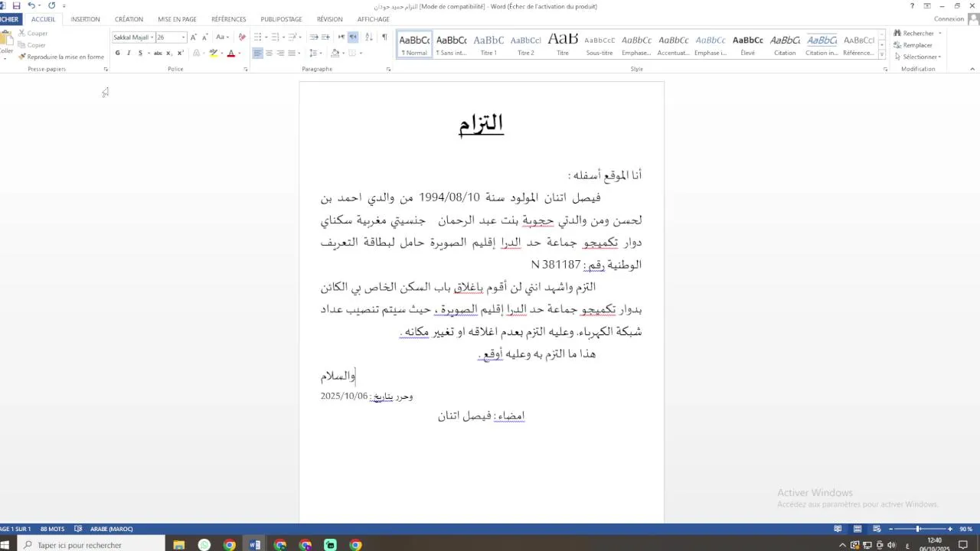Pick the red font color swatch
This screenshot has height=551, width=980.
coord(230,53)
